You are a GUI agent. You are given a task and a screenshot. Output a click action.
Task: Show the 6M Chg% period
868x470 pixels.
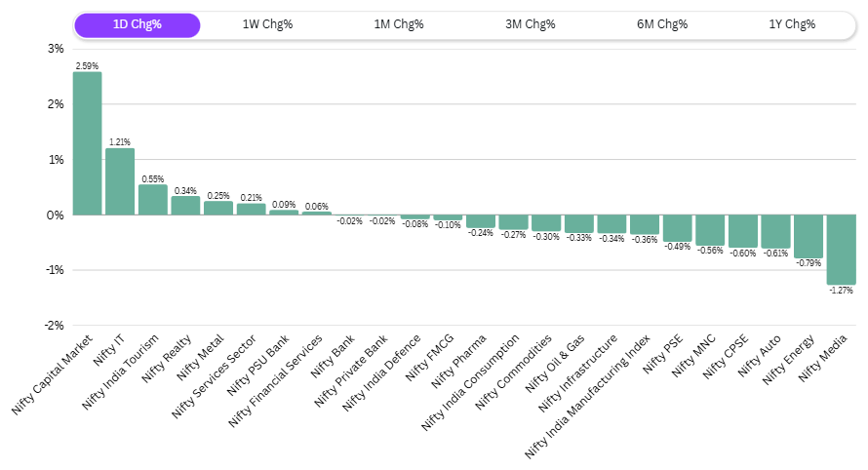pos(661,24)
